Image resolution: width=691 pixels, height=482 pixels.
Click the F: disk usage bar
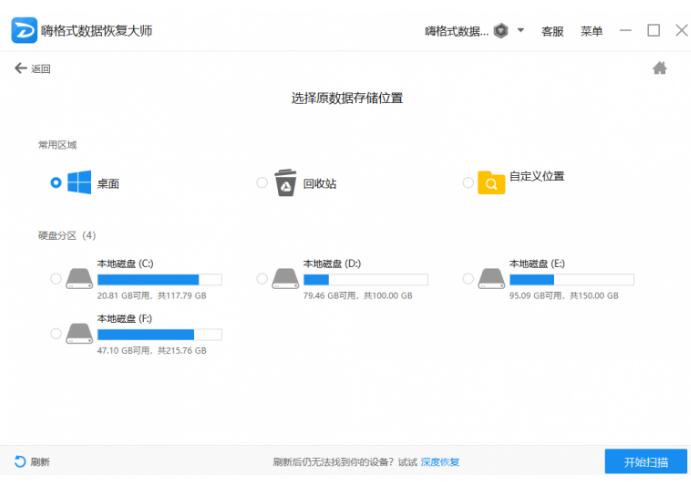pos(160,334)
